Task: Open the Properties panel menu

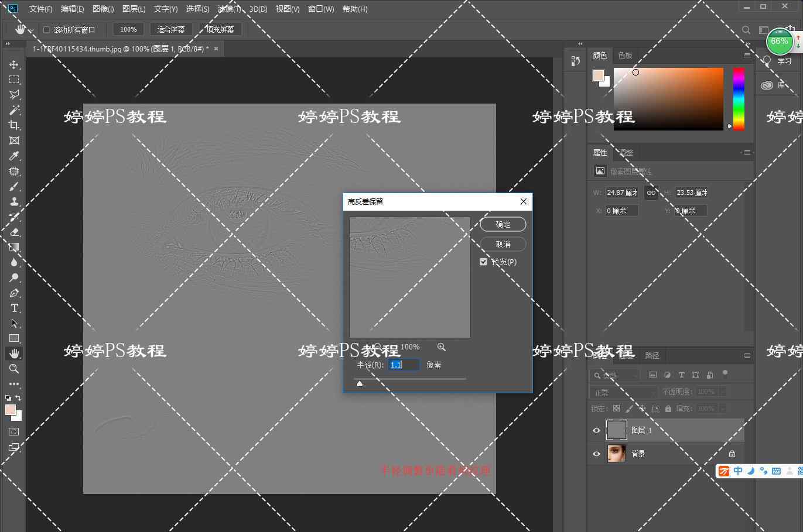Action: (x=747, y=152)
